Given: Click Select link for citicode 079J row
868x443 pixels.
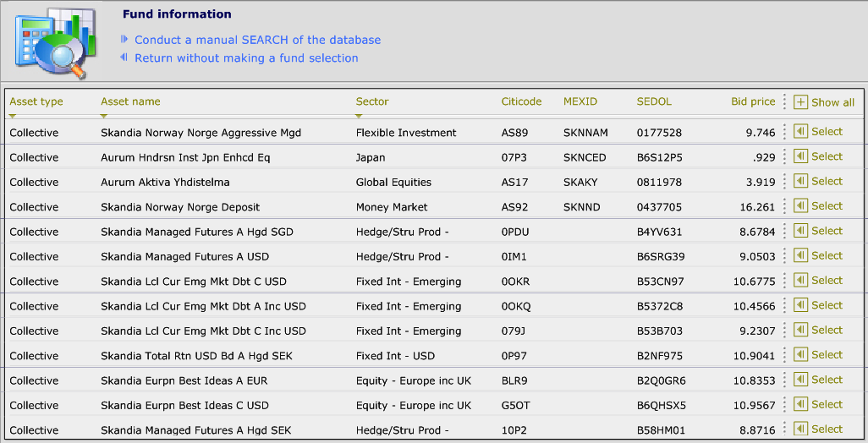Looking at the screenshot, I should point(827,331).
